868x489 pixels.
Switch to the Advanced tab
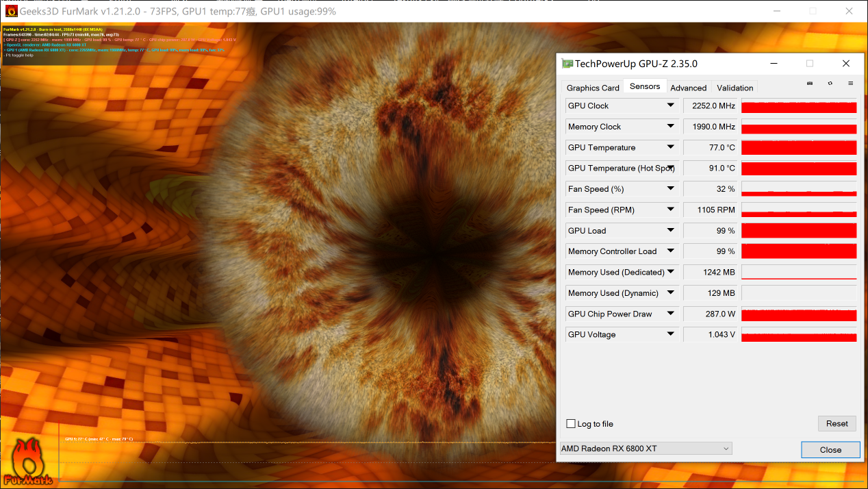688,88
